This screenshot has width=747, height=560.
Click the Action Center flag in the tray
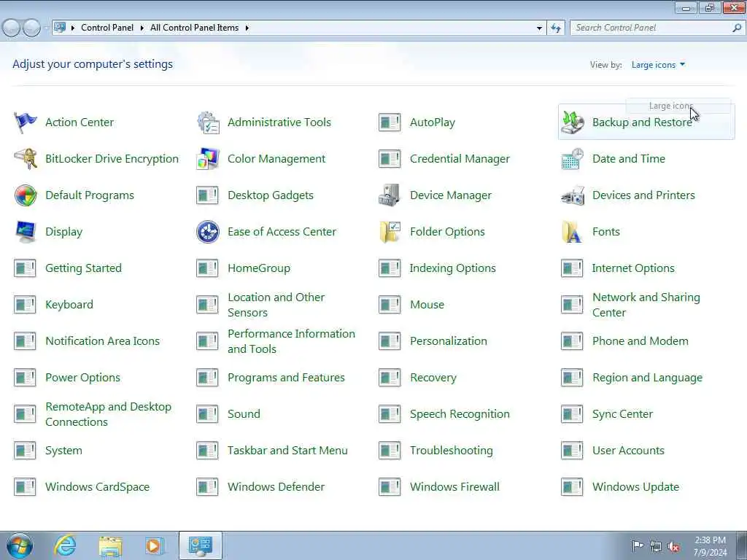tap(638, 545)
